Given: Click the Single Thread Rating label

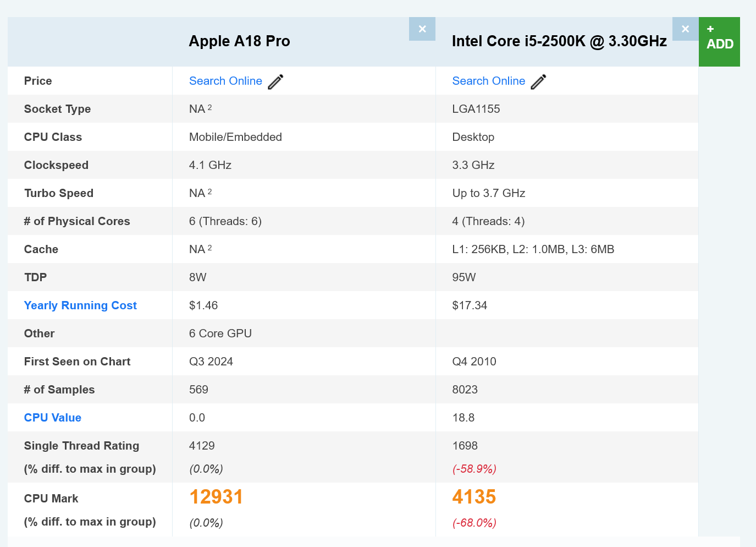Looking at the screenshot, I should (x=82, y=446).
